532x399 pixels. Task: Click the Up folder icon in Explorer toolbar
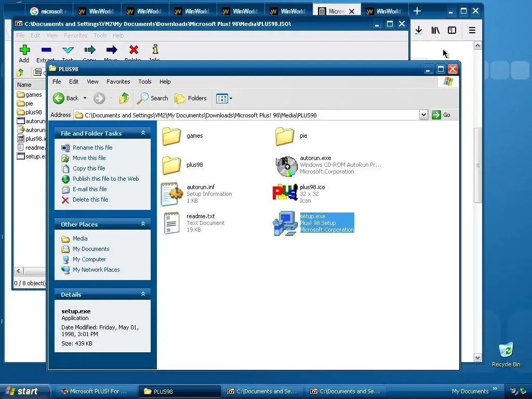[124, 98]
